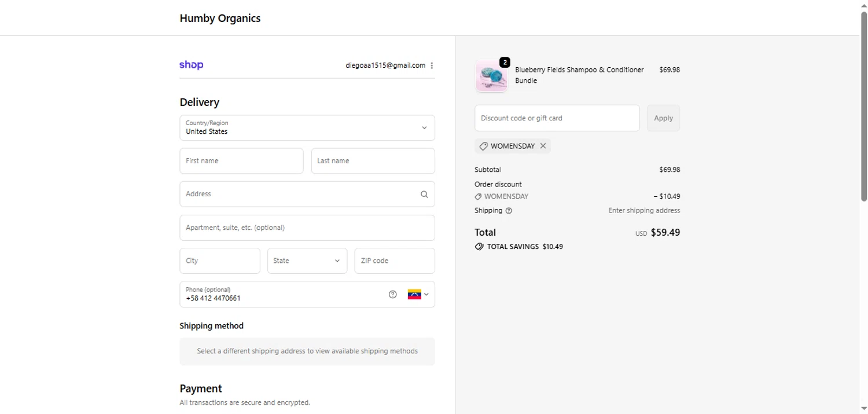Open the Venezuela flag phone country selector

click(418, 294)
